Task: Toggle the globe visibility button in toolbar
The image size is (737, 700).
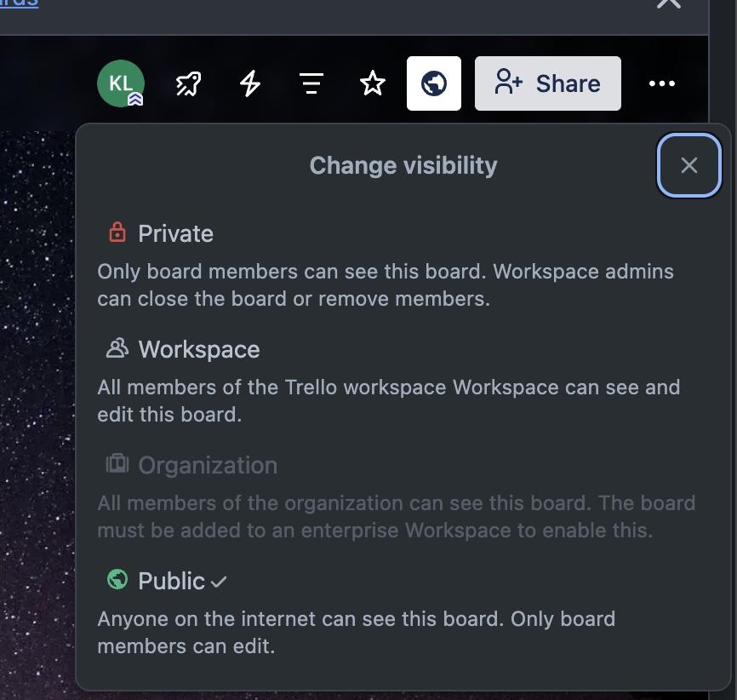Action: pyautogui.click(x=434, y=83)
